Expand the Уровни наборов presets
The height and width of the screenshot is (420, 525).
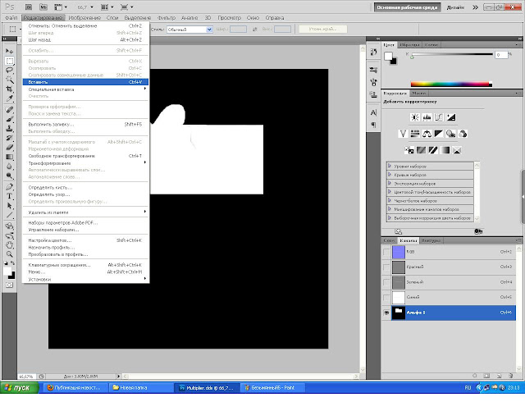point(390,167)
